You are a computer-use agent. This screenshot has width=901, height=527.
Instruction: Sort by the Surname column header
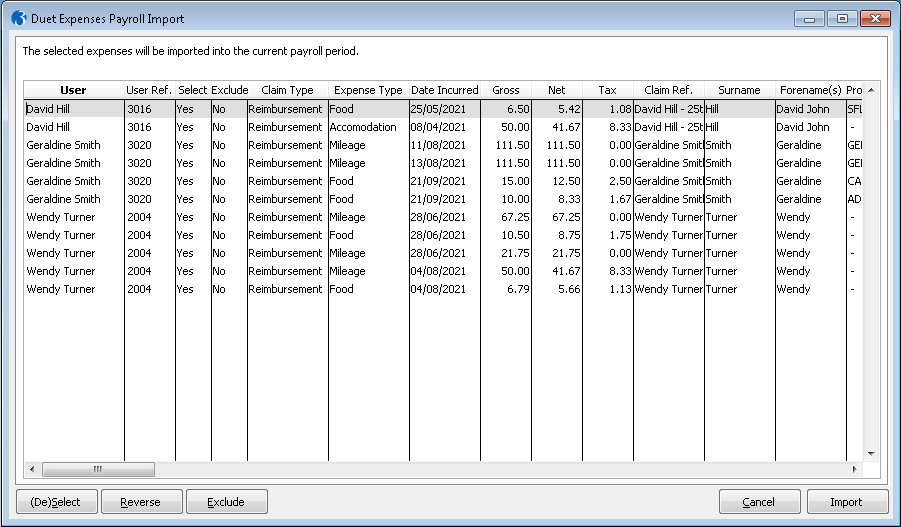pyautogui.click(x=740, y=90)
